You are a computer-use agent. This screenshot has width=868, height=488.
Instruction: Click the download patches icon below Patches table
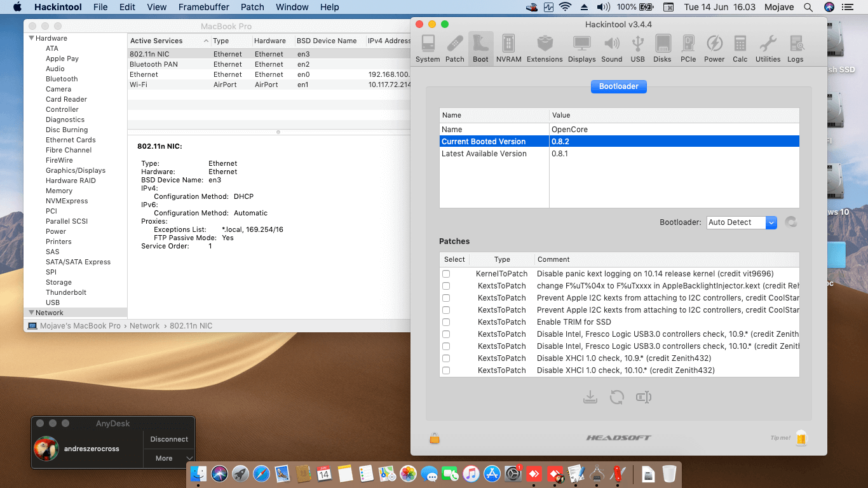(590, 397)
